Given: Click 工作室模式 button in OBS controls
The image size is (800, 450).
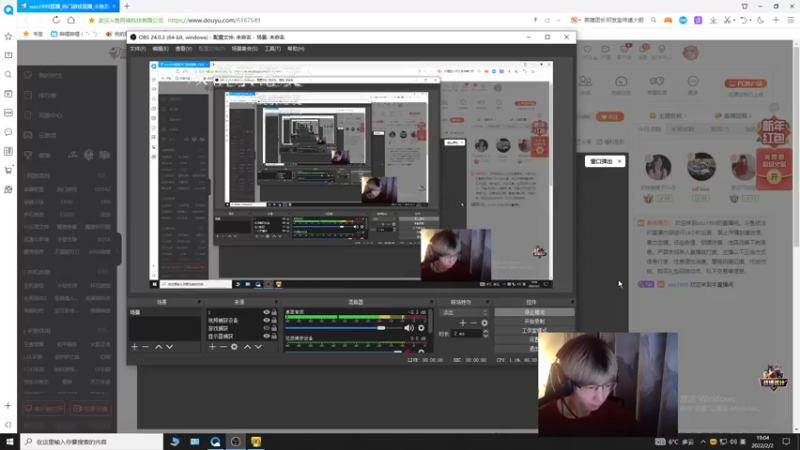Looking at the screenshot, I should pos(534,331).
